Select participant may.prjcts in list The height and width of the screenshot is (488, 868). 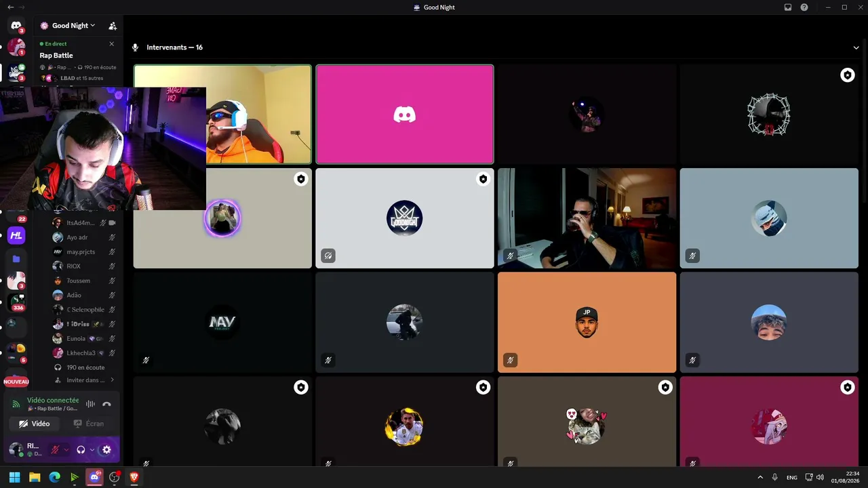84,252
